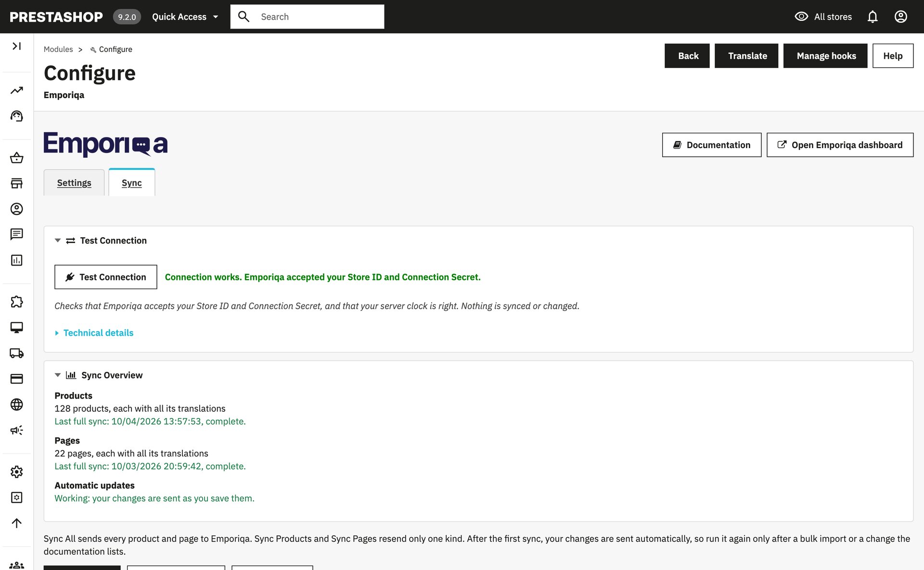
Task: Open the Documentation link
Action: 712,145
